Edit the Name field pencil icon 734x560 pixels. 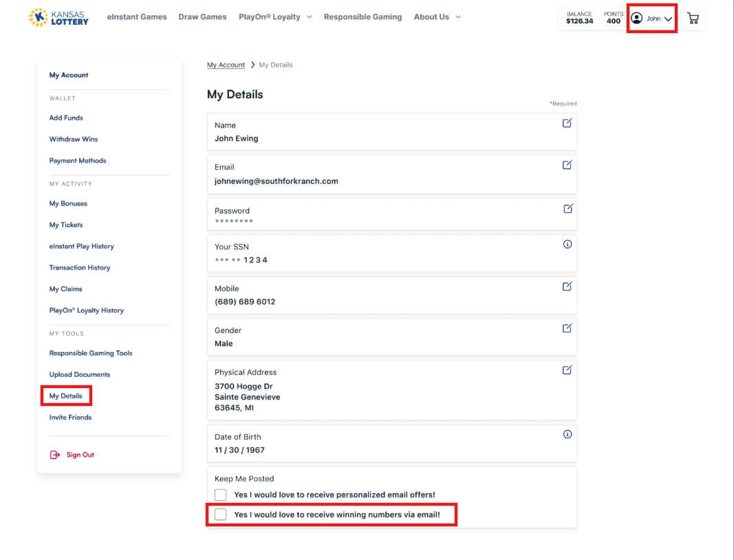(567, 123)
